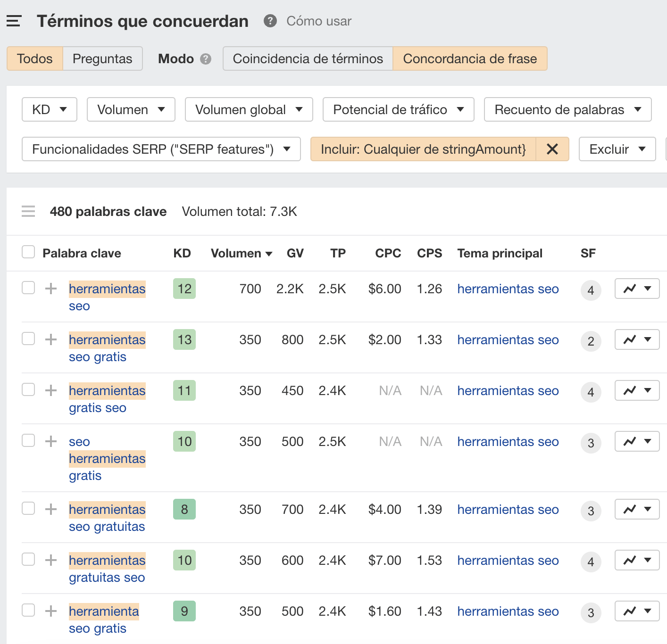
Task: Switch to the Preguntas tab
Action: click(x=102, y=59)
